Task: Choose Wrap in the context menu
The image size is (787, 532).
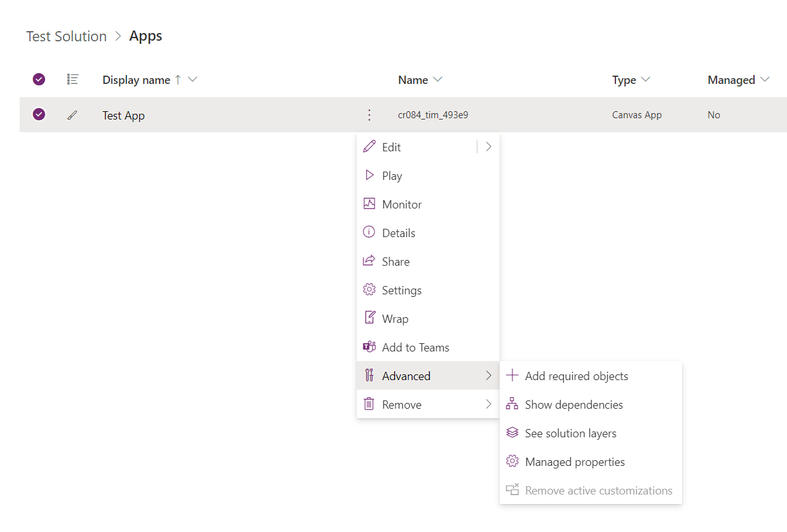Action: coord(428,318)
